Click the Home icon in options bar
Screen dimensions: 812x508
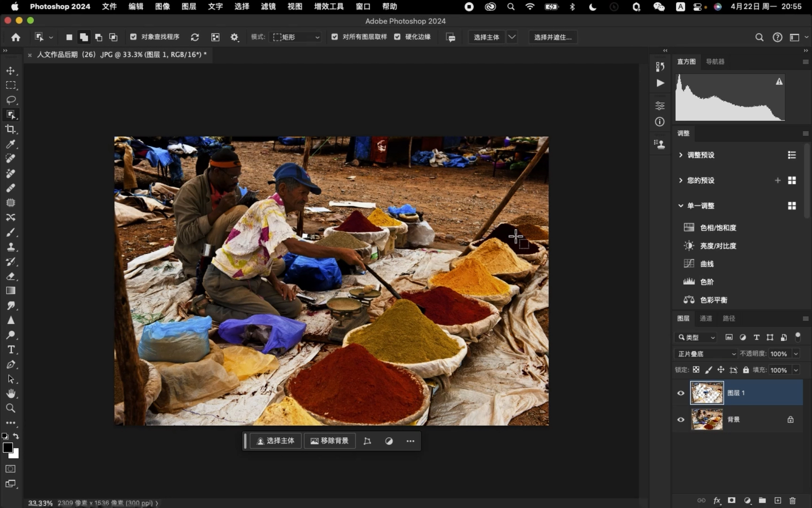[x=16, y=37]
